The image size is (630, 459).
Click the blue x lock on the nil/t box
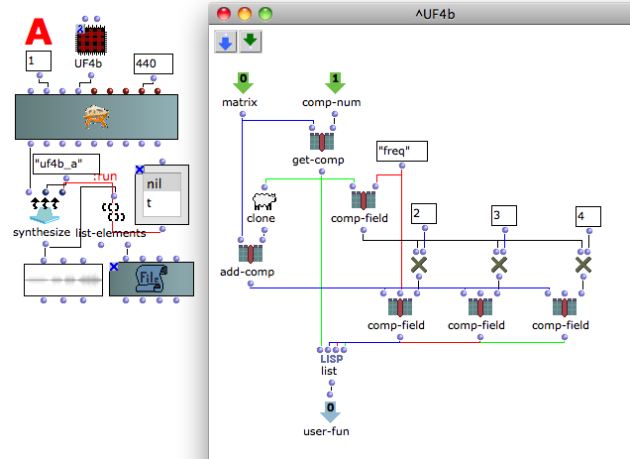[x=139, y=170]
